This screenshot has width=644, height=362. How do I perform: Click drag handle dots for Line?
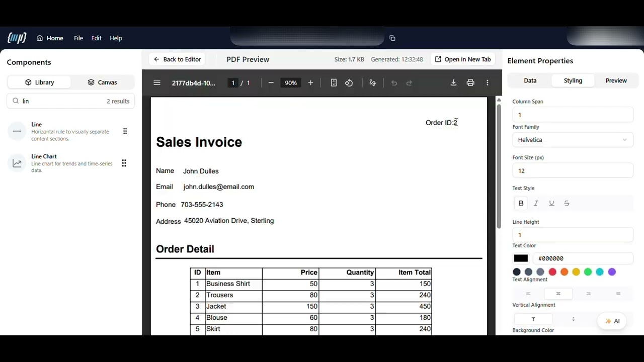click(x=125, y=131)
